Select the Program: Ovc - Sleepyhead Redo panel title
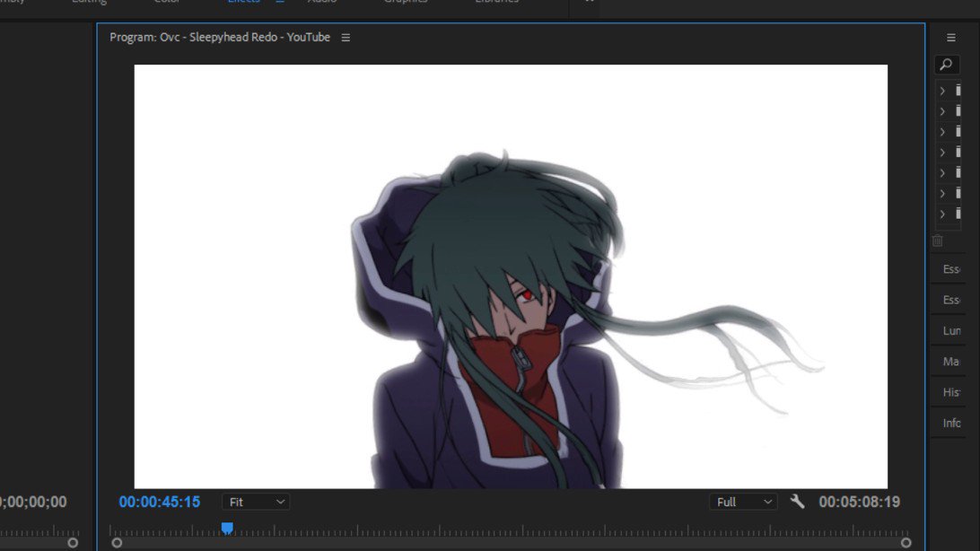The width and height of the screenshot is (980, 551). [219, 38]
